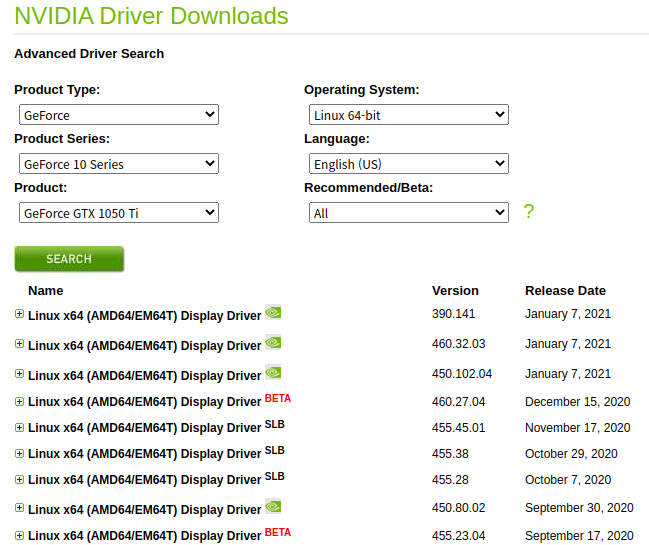Image resolution: width=649 pixels, height=545 pixels.
Task: Click the Name column header
Action: 46,291
